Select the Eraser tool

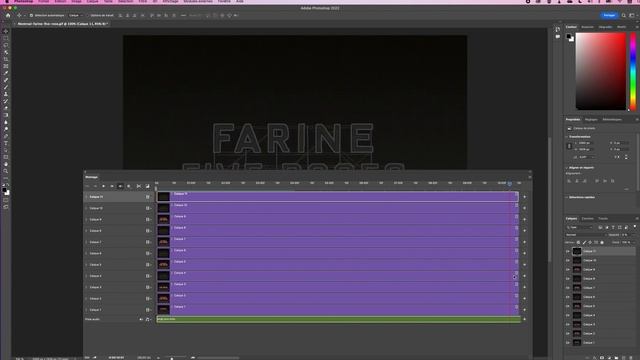[x=6, y=108]
